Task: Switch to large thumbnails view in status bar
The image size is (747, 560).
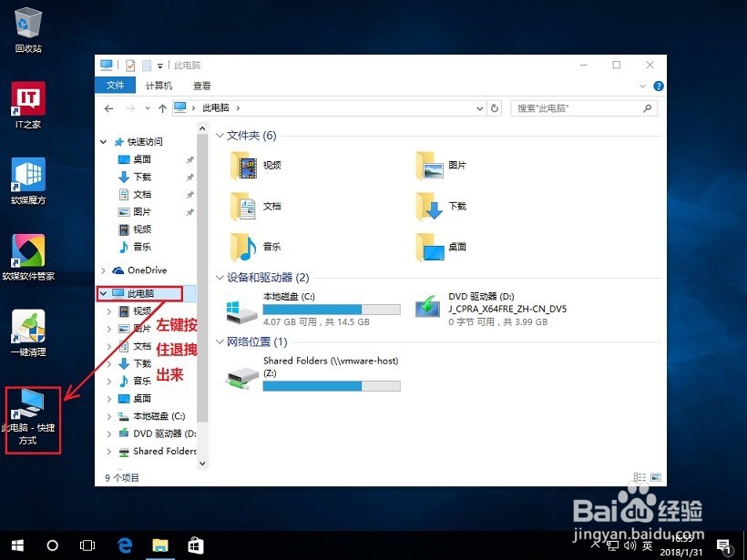Action: pos(655,476)
